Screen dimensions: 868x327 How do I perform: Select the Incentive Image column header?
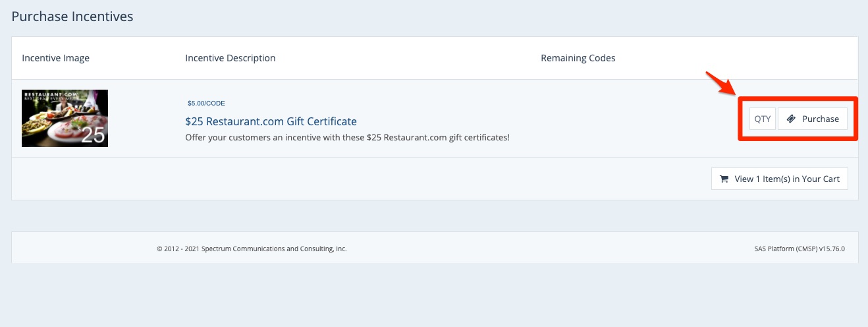point(55,58)
